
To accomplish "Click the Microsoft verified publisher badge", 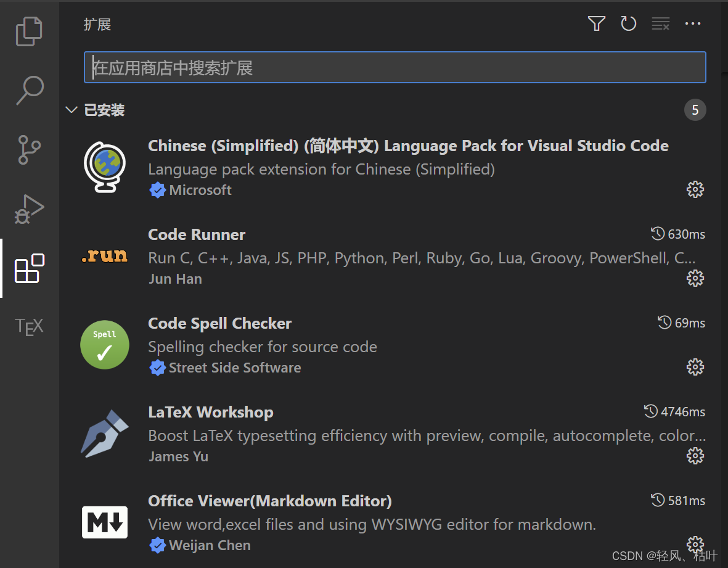I will click(x=157, y=190).
